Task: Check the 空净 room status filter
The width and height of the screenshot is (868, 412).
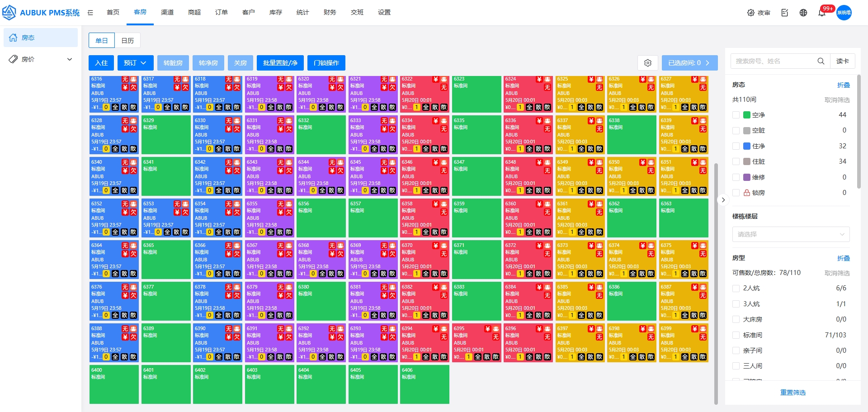Action: coord(736,115)
